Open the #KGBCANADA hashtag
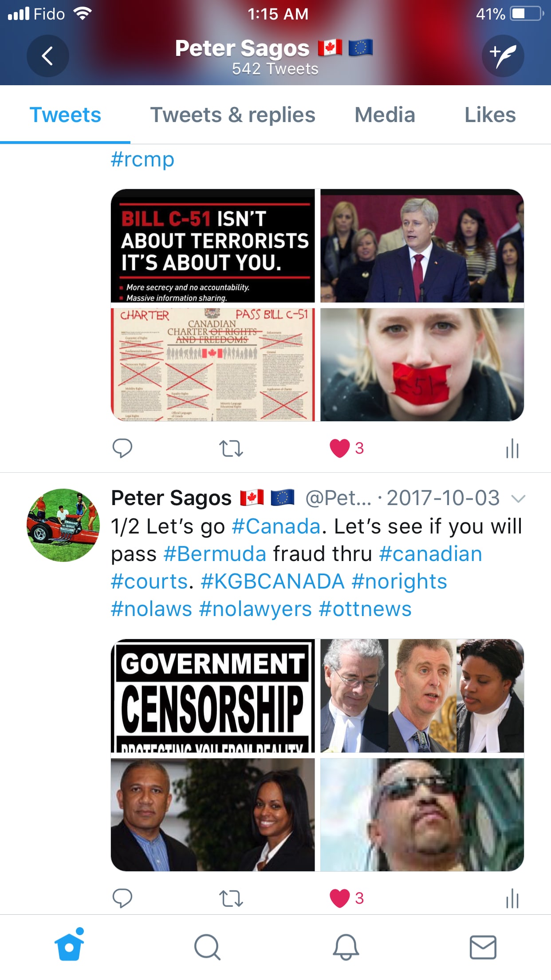The height and width of the screenshot is (980, 551). click(272, 581)
